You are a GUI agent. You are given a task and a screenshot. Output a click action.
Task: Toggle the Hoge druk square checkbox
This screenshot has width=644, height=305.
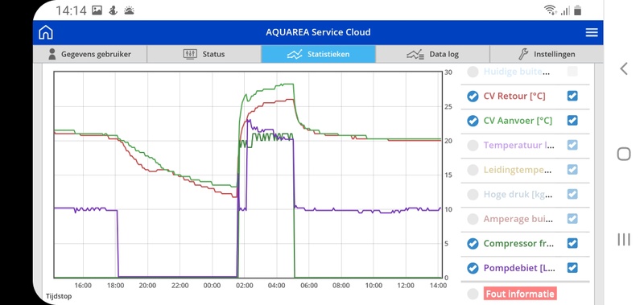(572, 194)
